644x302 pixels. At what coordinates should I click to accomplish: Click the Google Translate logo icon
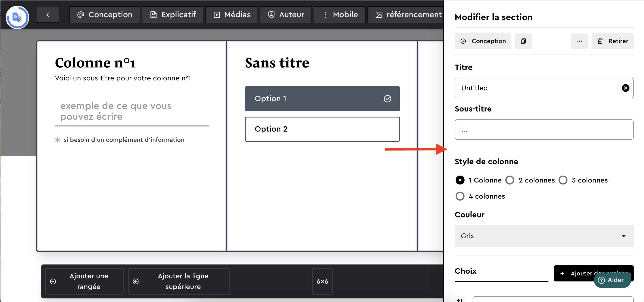point(17,17)
